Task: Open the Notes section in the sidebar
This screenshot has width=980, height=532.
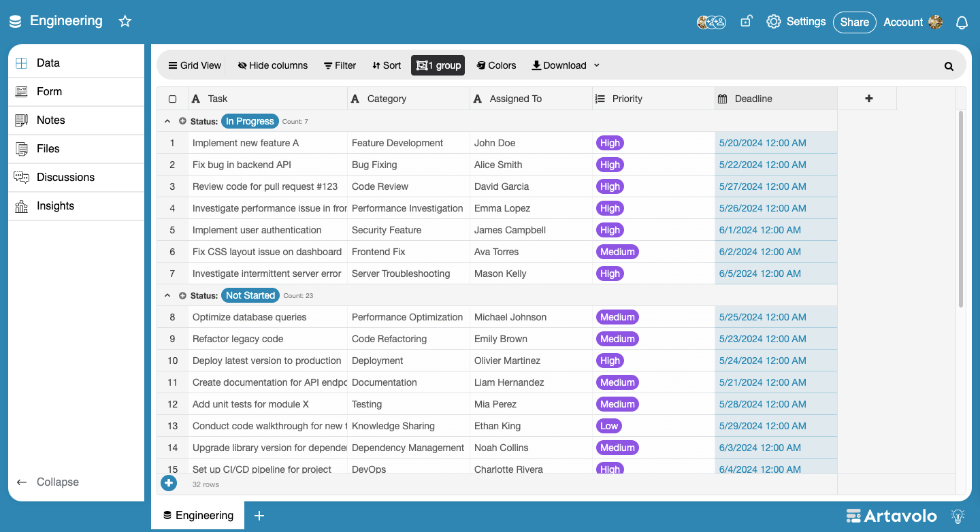Action: point(76,120)
